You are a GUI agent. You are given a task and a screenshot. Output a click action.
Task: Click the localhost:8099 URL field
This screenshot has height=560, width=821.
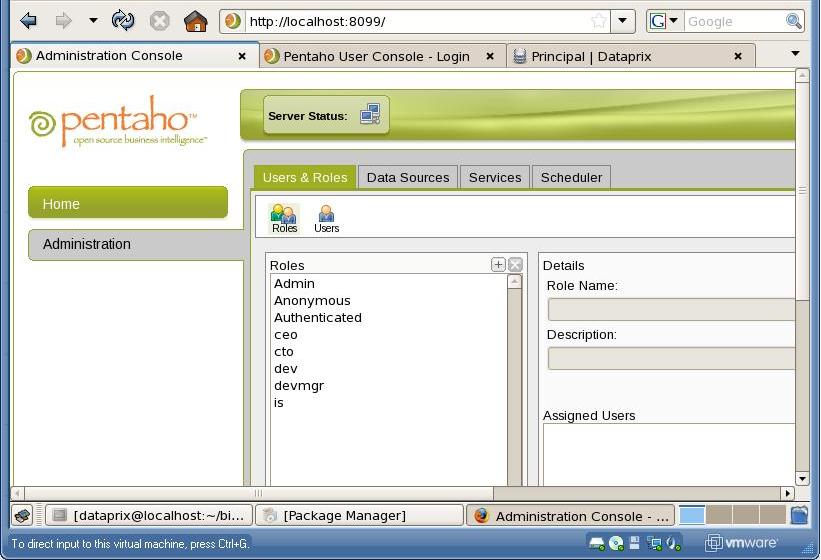(x=416, y=21)
